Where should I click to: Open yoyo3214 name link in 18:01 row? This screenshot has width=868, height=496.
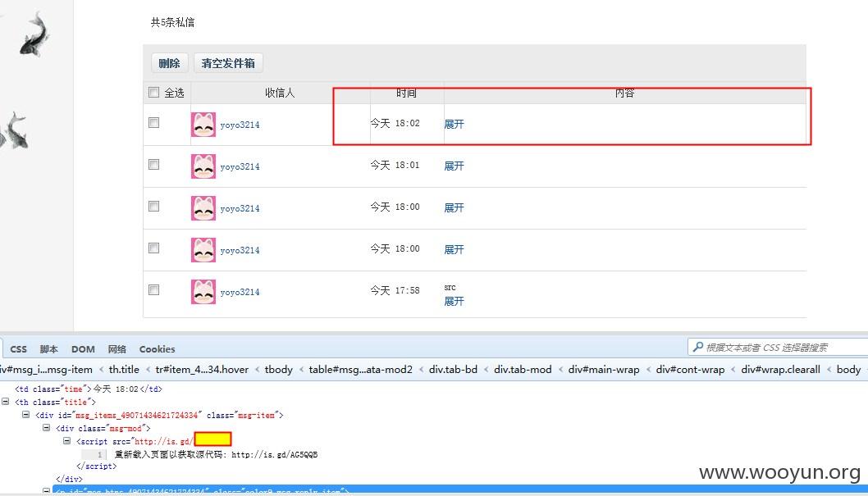click(240, 167)
